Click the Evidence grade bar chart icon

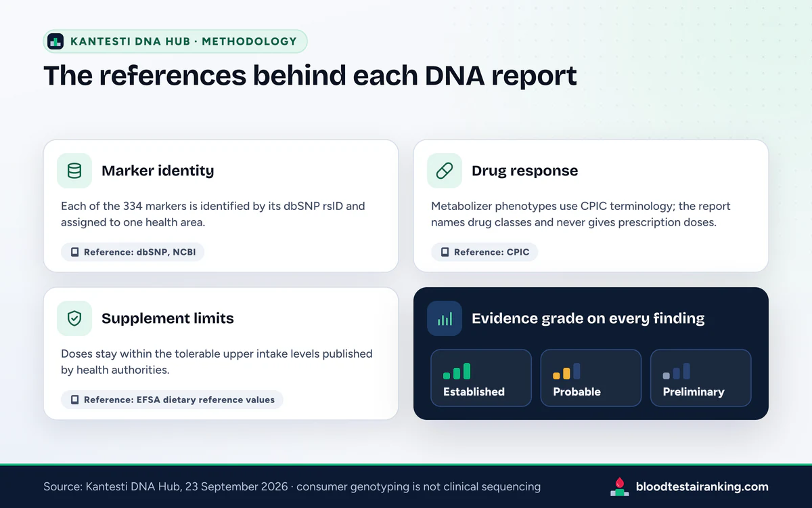tap(445, 318)
